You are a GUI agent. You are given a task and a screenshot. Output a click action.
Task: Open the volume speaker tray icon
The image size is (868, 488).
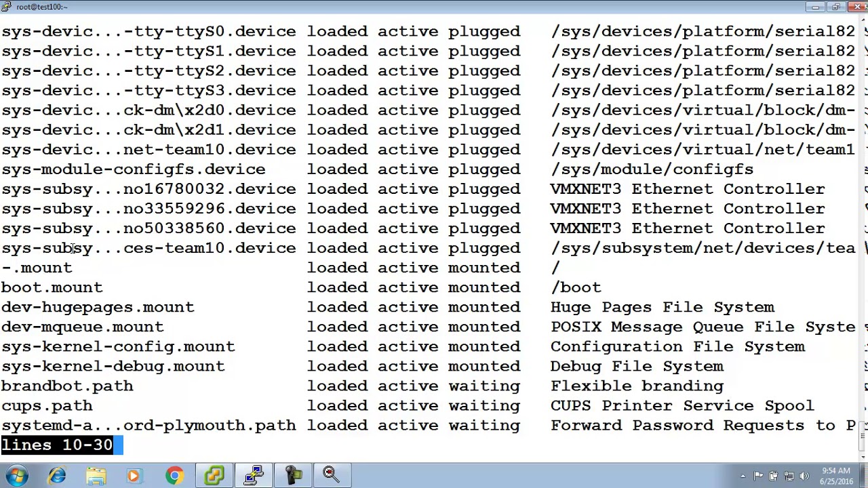click(804, 476)
